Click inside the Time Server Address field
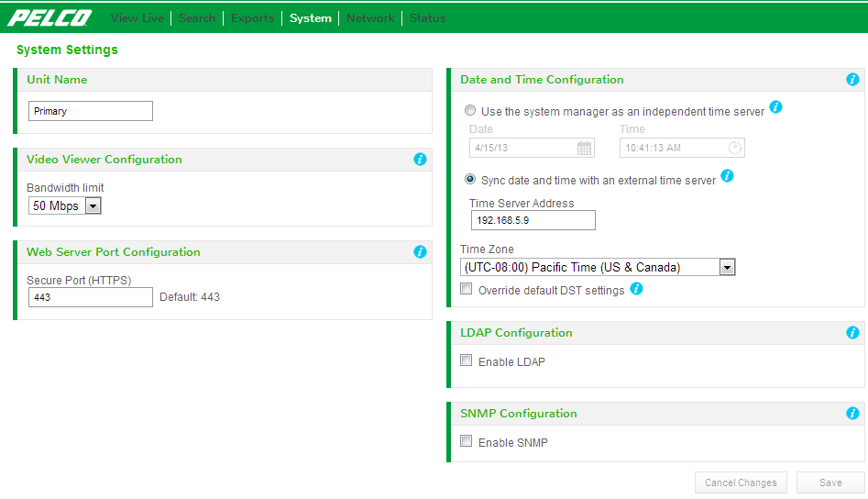The image size is (868, 499). 532,220
